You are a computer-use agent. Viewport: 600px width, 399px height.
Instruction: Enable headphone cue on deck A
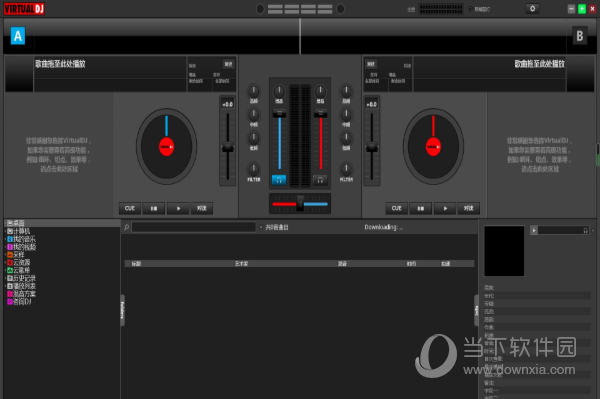tap(279, 180)
